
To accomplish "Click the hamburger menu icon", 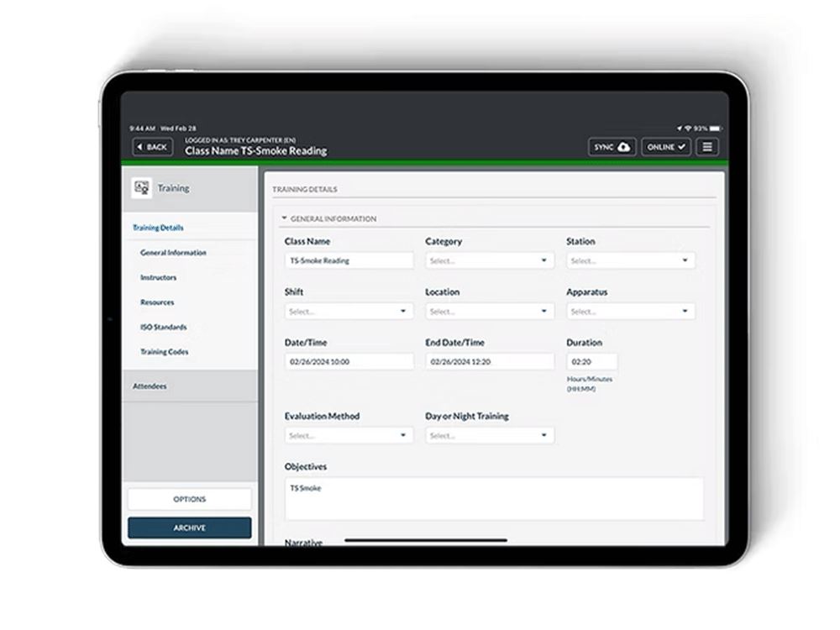I will 707,147.
